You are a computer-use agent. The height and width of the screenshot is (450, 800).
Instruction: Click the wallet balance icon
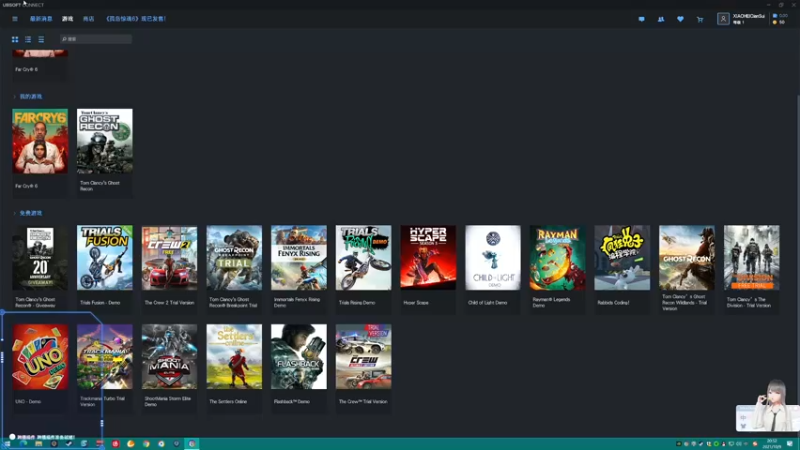775,16
